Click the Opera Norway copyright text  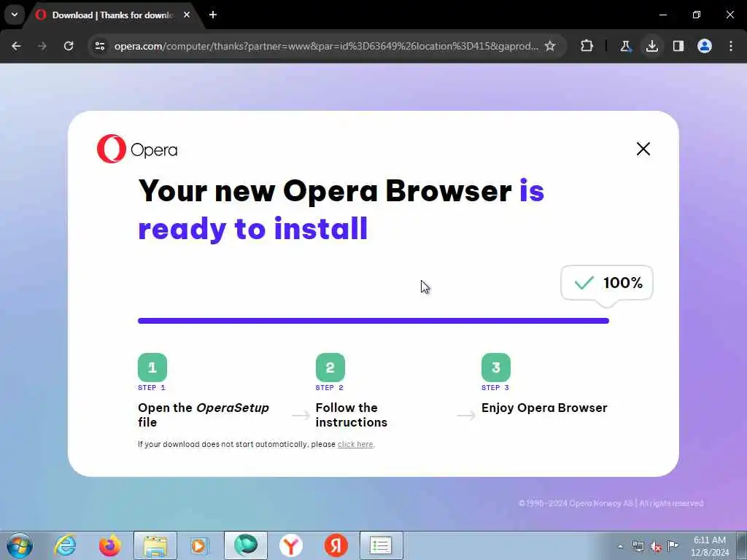click(611, 503)
